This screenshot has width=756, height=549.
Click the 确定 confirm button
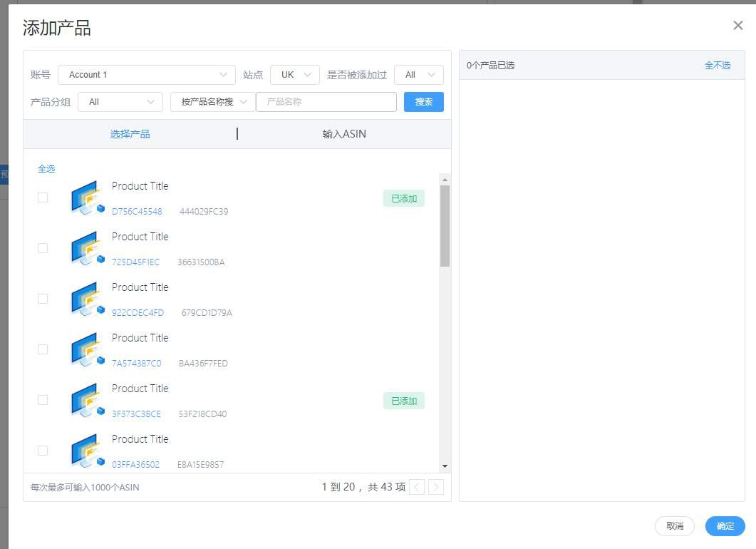pyautogui.click(x=725, y=526)
